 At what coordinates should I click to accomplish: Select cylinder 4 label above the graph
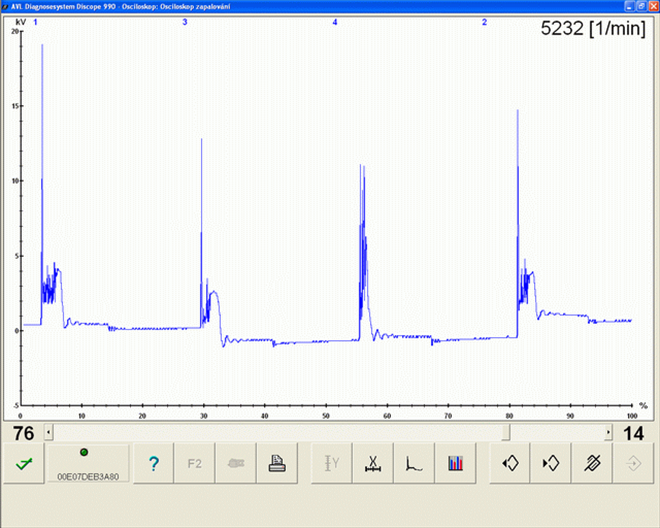pyautogui.click(x=334, y=21)
